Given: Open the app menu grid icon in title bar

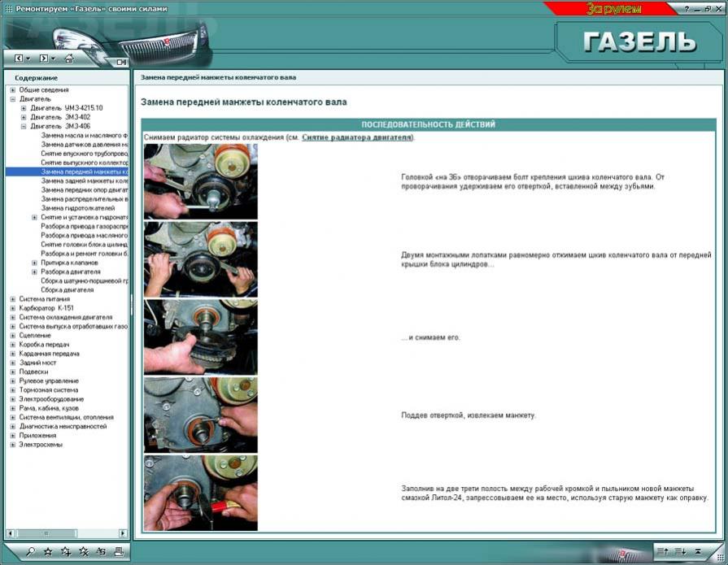Looking at the screenshot, I should coord(8,9).
